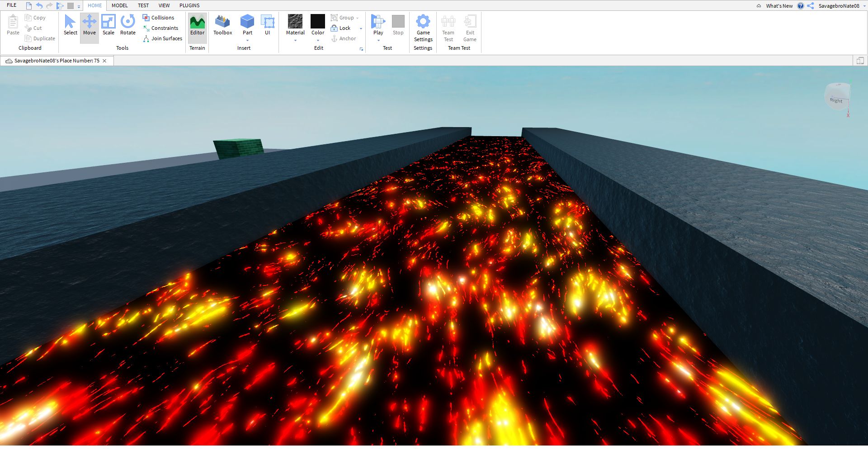868x460 pixels.
Task: Click the What's New link
Action: [779, 6]
